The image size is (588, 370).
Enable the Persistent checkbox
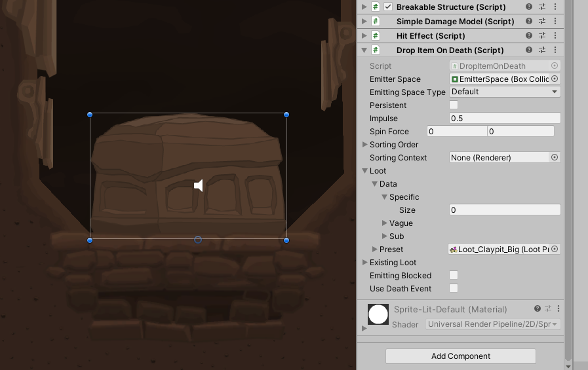(x=454, y=105)
